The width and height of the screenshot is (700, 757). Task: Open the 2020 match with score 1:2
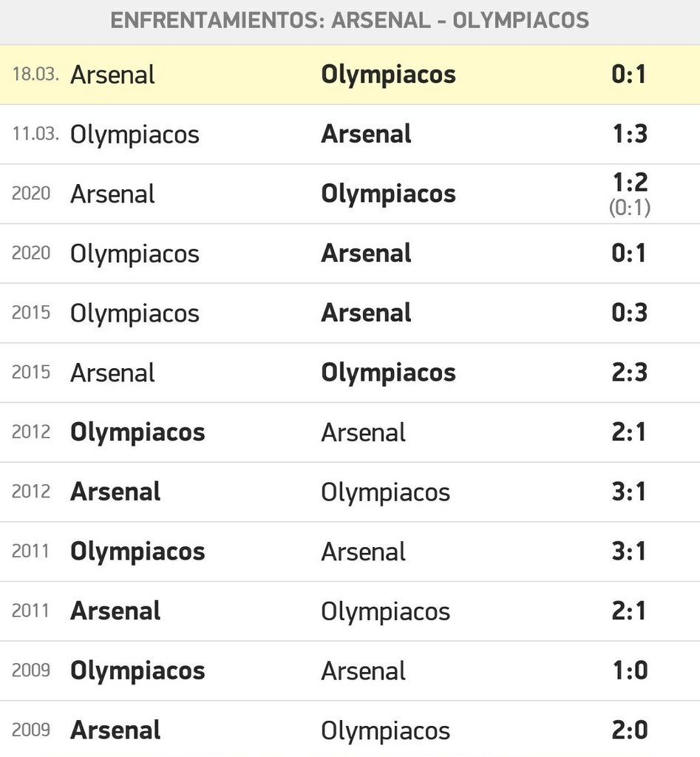[350, 194]
